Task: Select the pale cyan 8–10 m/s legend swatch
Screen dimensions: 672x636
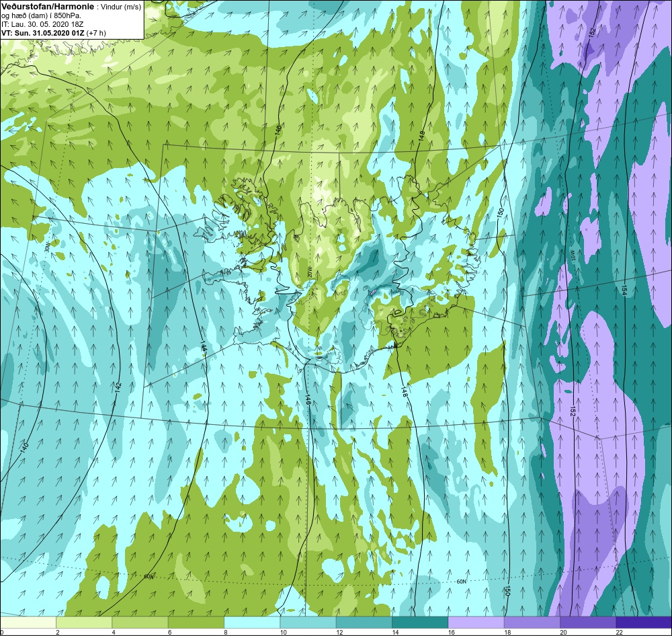Action: 252,622
